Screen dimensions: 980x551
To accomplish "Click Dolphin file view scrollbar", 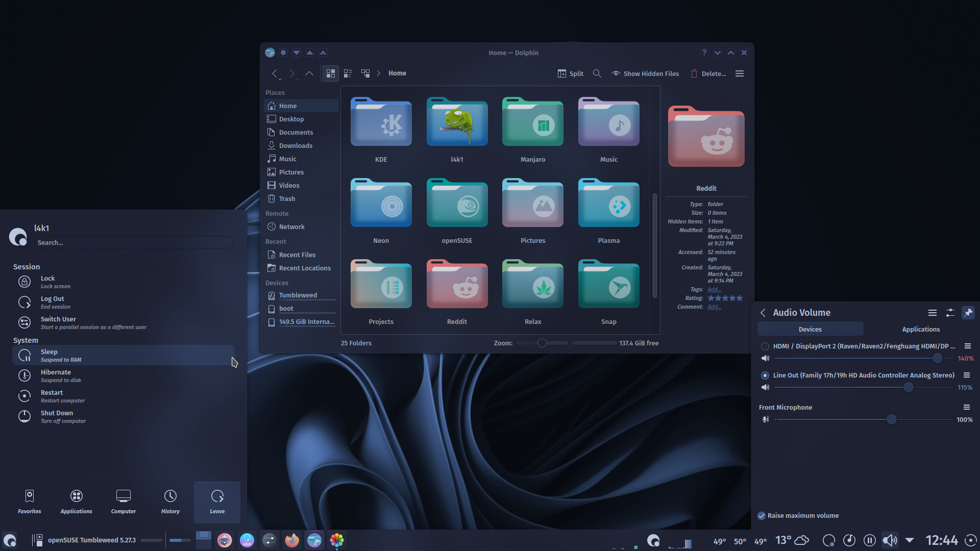I will (655, 245).
